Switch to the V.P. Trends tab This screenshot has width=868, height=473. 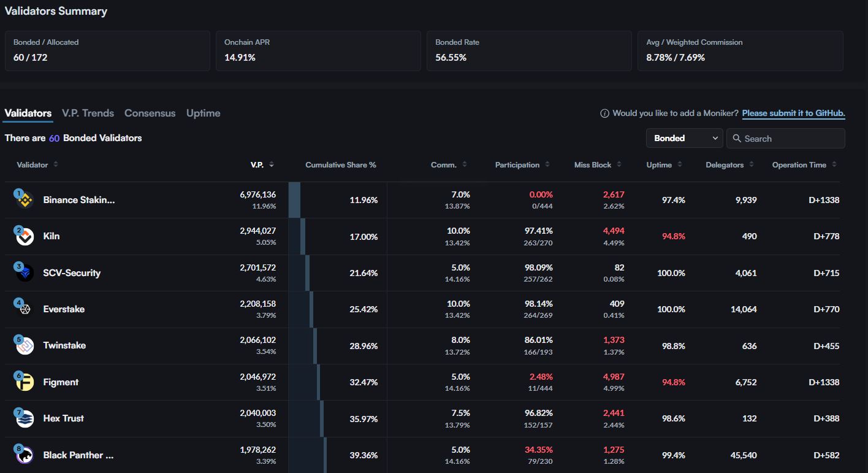[x=88, y=113]
